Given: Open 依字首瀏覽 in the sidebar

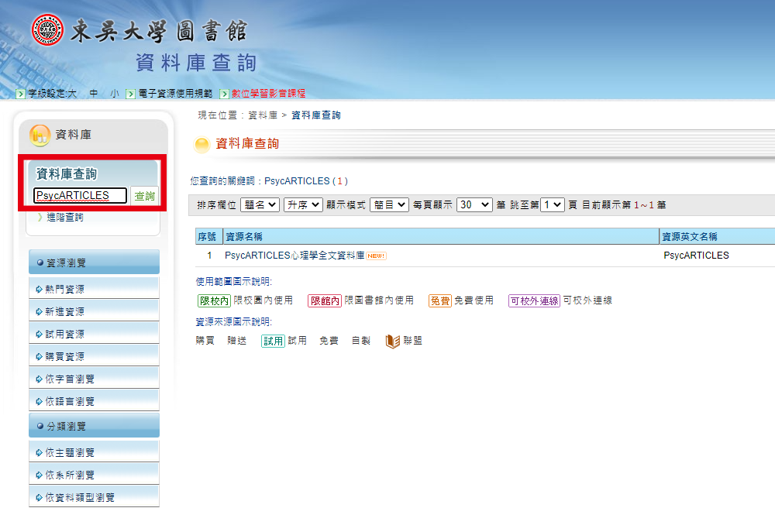Looking at the screenshot, I should [94, 379].
